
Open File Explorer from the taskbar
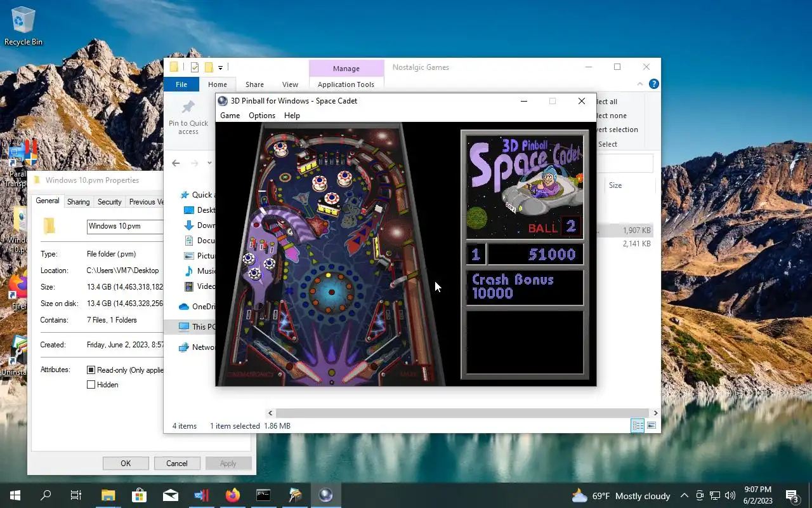108,495
